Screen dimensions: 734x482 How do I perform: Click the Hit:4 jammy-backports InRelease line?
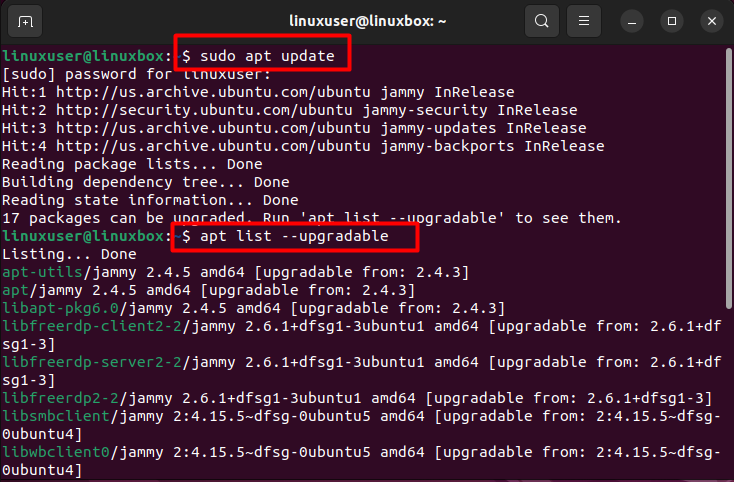coord(303,146)
